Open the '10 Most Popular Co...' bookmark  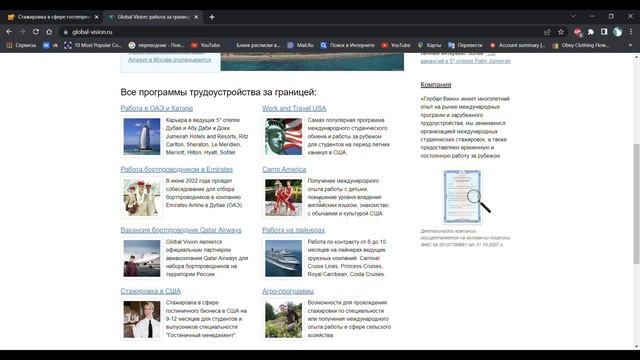click(x=93, y=45)
